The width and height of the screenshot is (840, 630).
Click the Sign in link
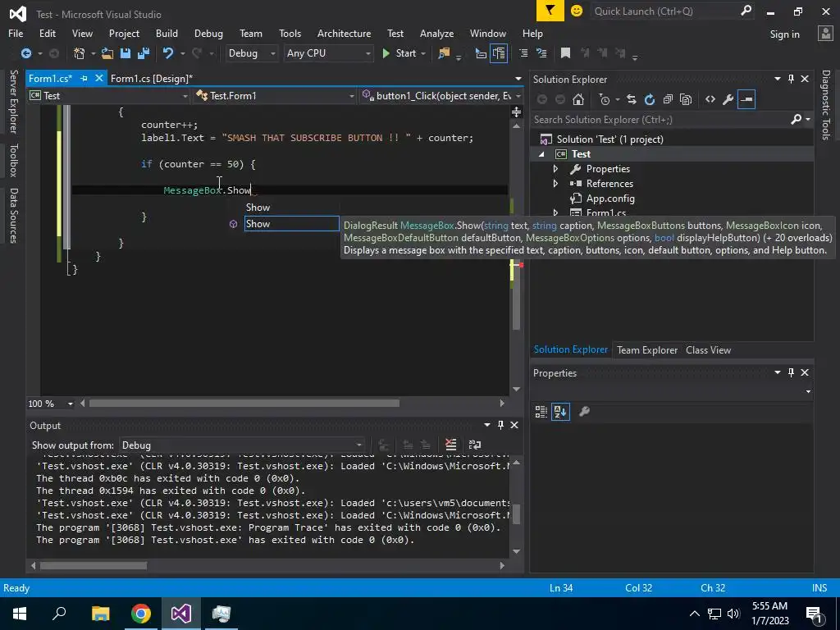pos(784,34)
